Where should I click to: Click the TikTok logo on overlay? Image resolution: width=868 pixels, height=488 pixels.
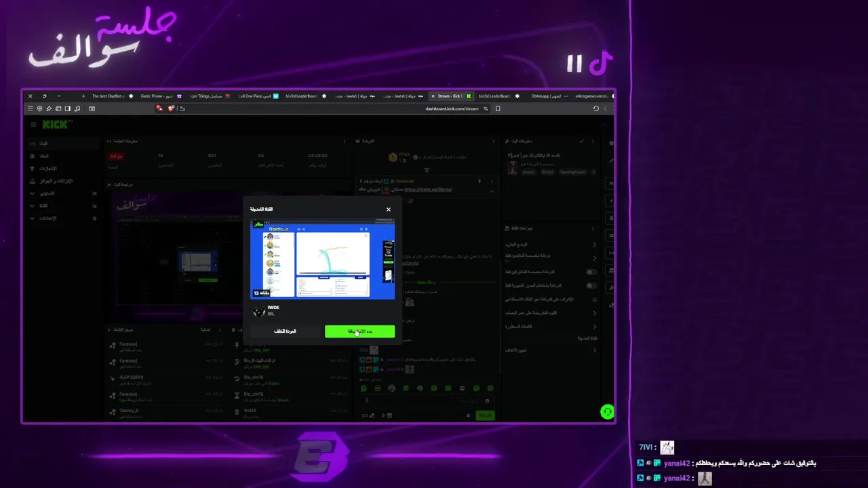tap(601, 64)
